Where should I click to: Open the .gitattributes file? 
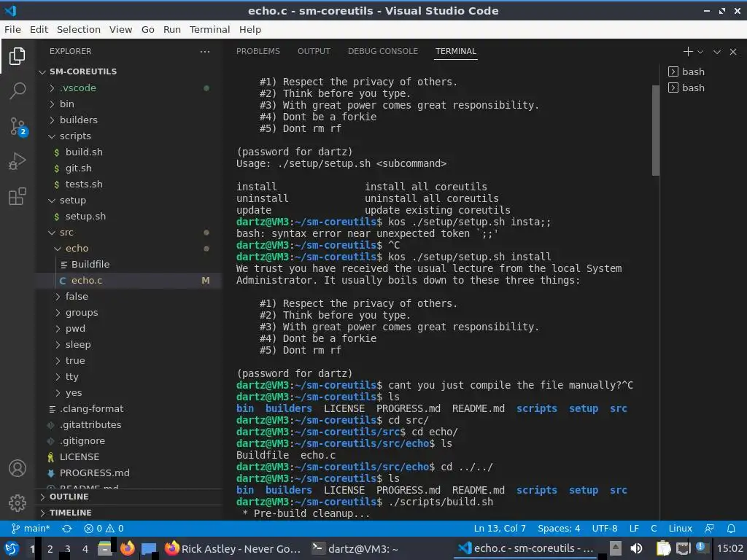coord(128,425)
